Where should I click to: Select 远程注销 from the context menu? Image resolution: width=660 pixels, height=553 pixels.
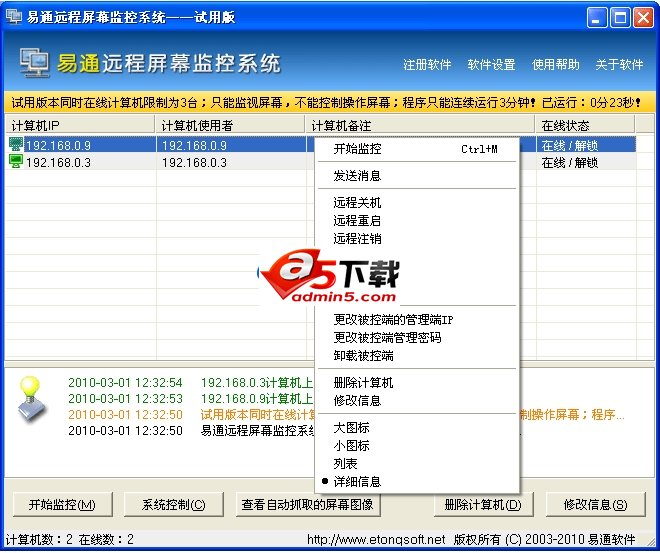pyautogui.click(x=417, y=239)
